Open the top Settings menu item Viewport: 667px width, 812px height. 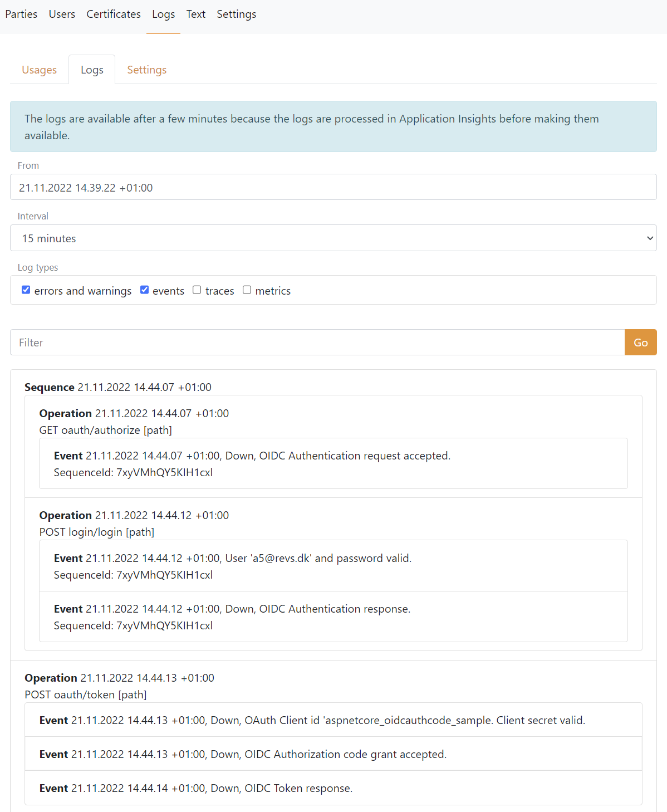(236, 14)
